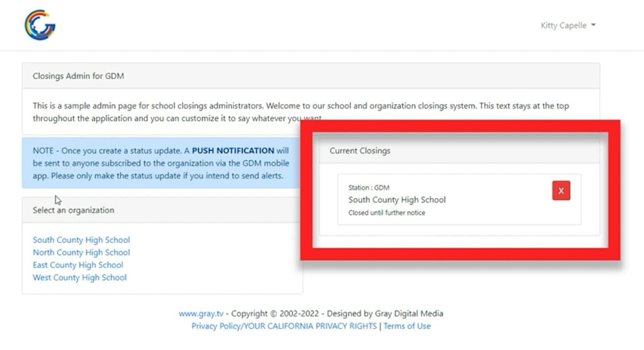This screenshot has height=350, width=644.
Task: Click South County High School in Current Closings
Action: [x=397, y=200]
